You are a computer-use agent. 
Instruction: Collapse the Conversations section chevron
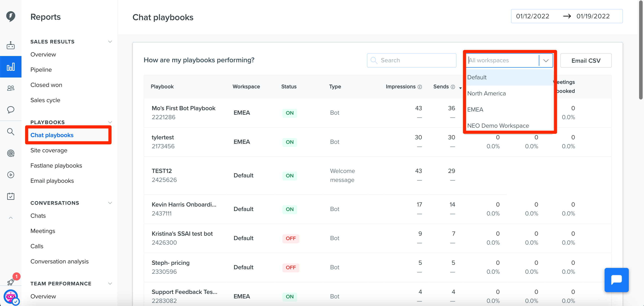pos(110,203)
